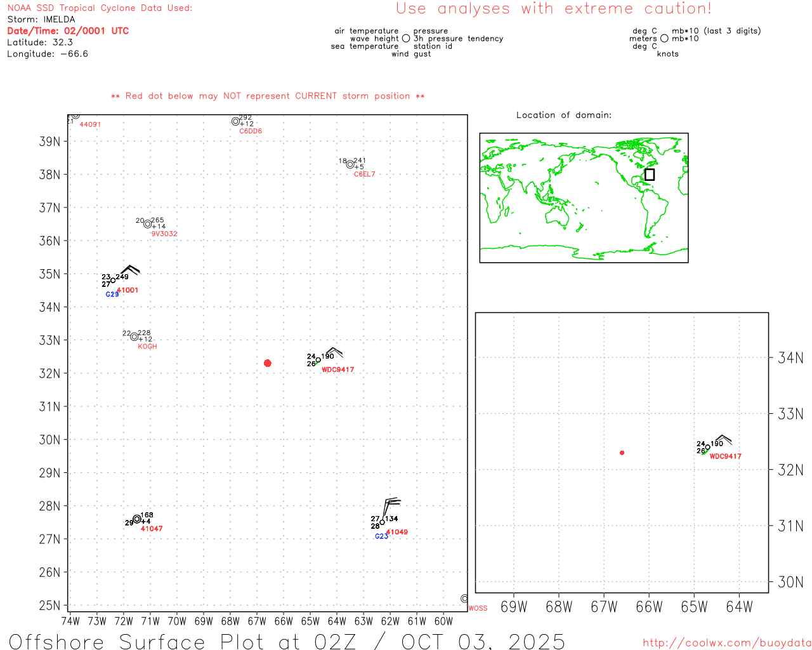Select the C6DD6 ship observation marker
The image size is (812, 650).
point(235,121)
